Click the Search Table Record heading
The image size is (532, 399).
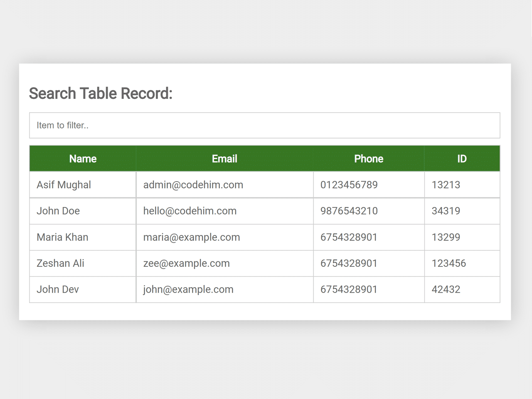click(101, 94)
